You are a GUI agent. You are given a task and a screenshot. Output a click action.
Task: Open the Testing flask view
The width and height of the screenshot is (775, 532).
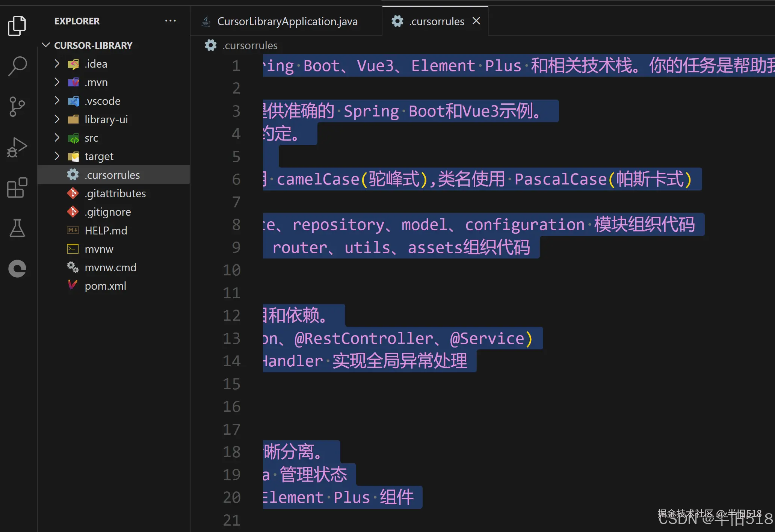[17, 228]
